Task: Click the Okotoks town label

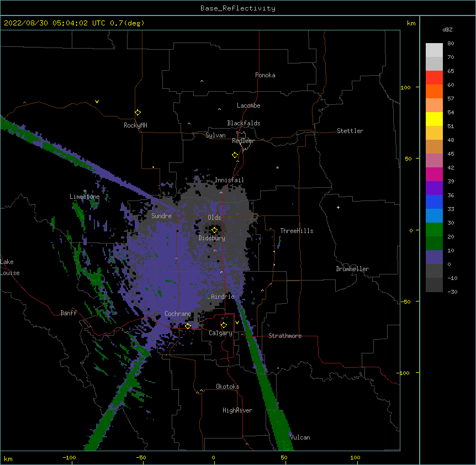Action: [228, 387]
